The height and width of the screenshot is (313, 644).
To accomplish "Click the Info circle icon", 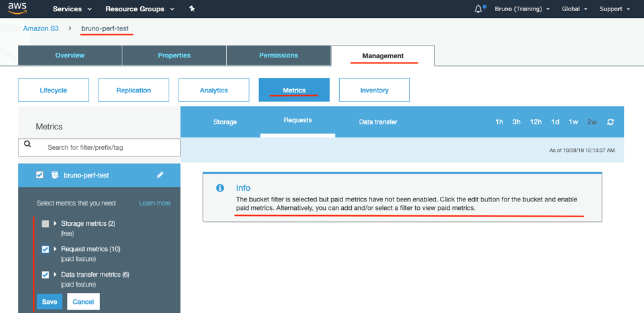I will [220, 188].
